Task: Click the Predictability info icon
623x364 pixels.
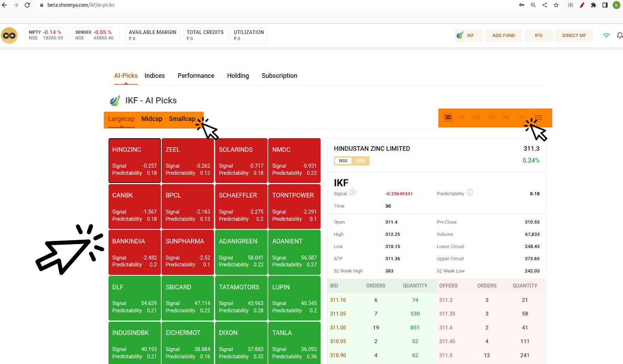Action: pyautogui.click(x=470, y=192)
